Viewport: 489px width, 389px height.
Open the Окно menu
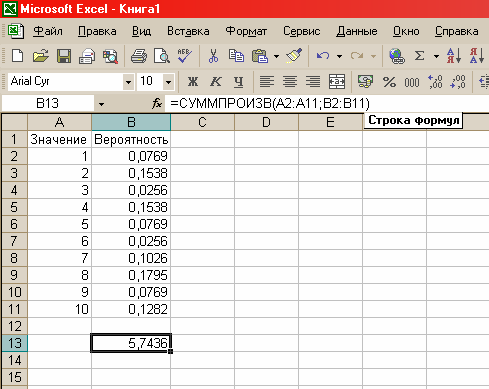[406, 31]
